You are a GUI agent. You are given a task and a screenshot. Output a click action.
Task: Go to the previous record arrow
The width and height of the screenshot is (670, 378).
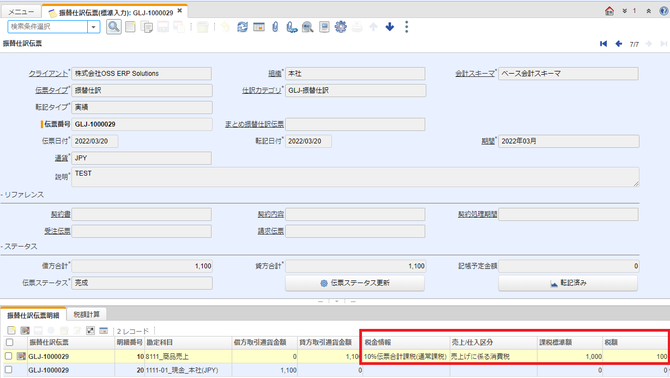(x=618, y=44)
